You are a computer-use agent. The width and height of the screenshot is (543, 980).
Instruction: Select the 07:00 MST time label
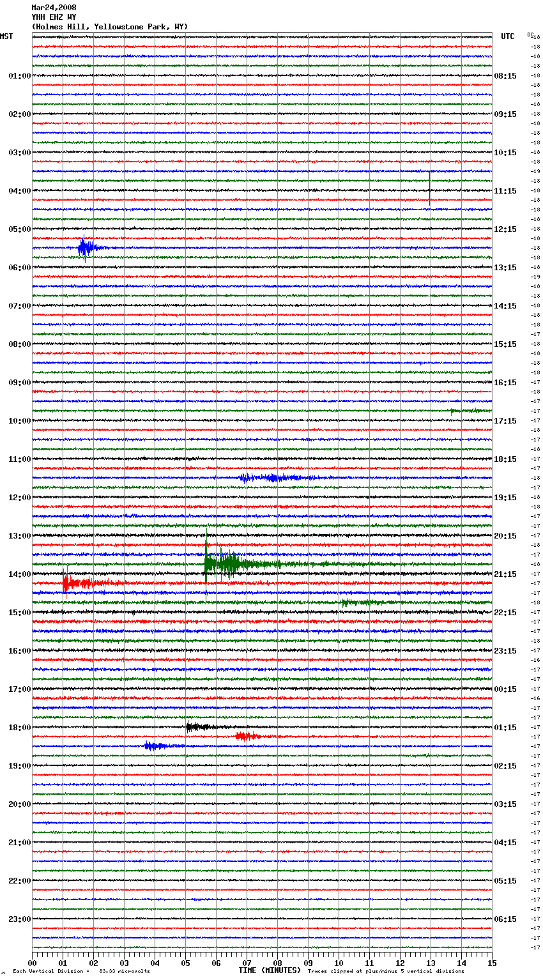click(x=20, y=306)
